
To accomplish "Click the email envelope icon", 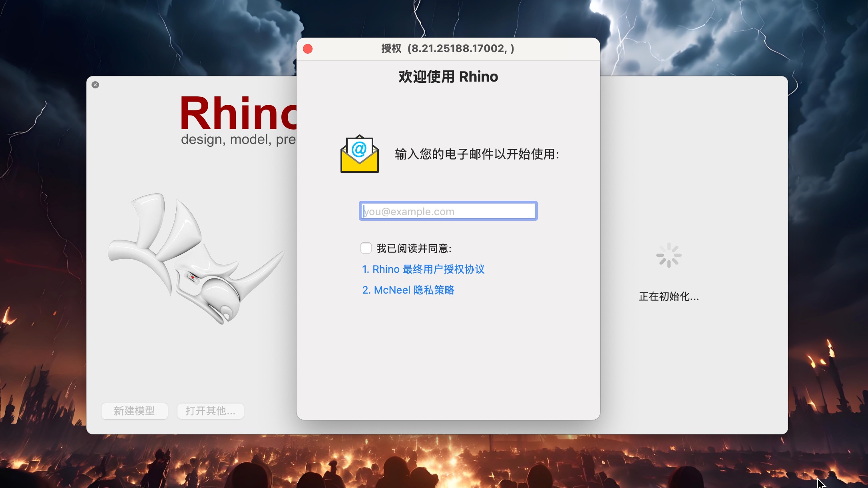I will coord(359,154).
